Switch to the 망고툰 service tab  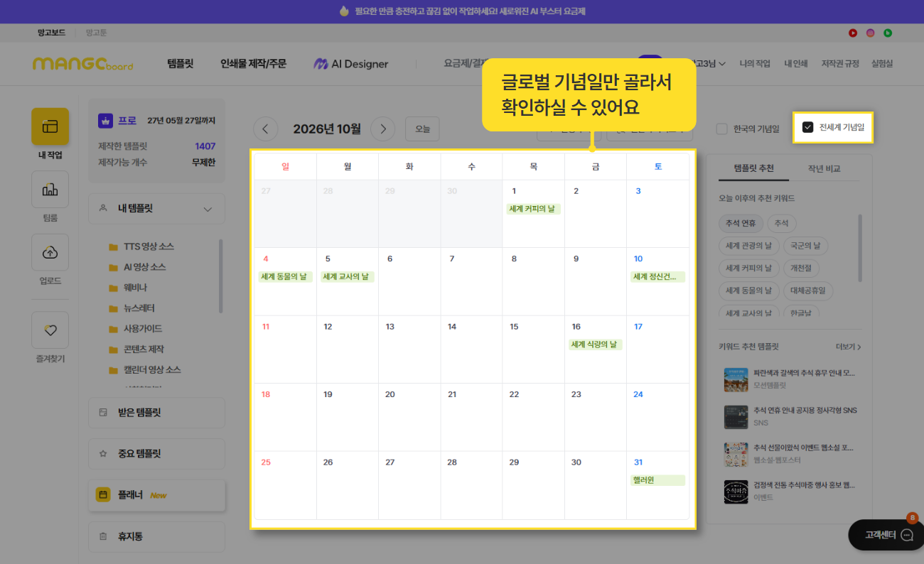(96, 33)
